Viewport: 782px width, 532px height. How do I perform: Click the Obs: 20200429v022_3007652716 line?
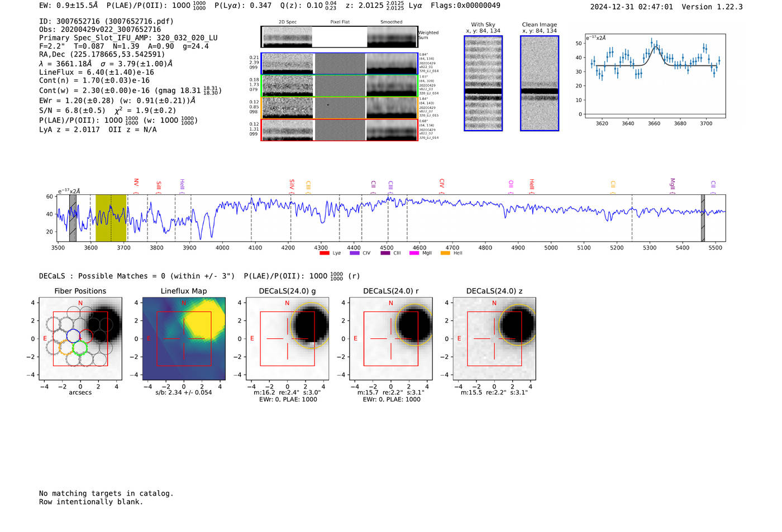[x=100, y=30]
